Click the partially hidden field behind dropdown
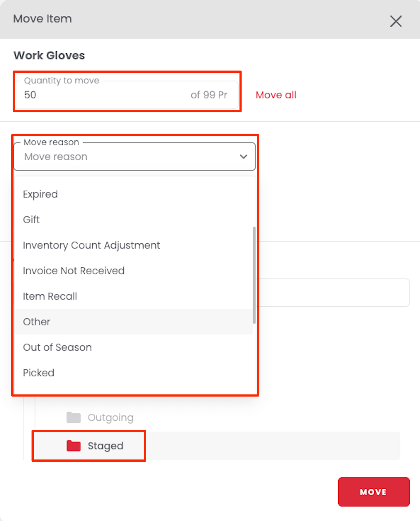 point(334,293)
